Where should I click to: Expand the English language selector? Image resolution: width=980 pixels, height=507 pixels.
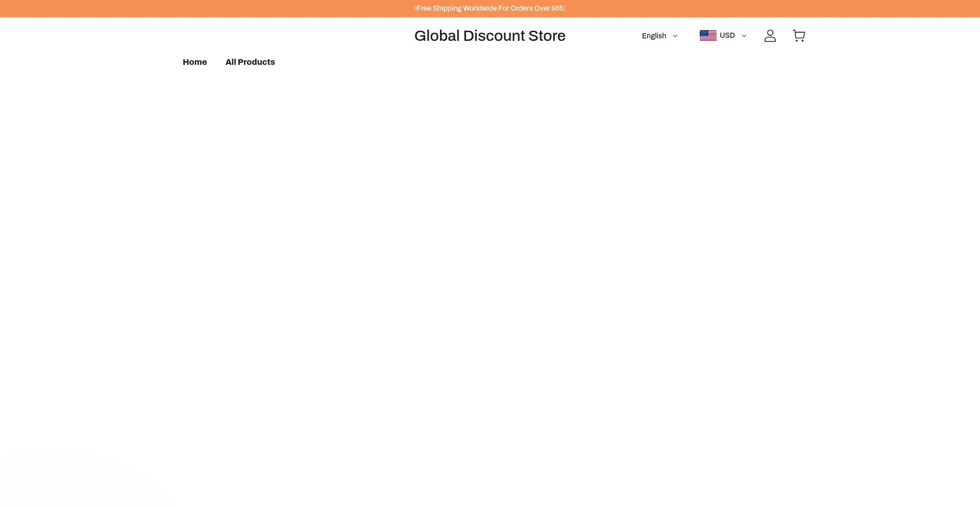(x=659, y=36)
